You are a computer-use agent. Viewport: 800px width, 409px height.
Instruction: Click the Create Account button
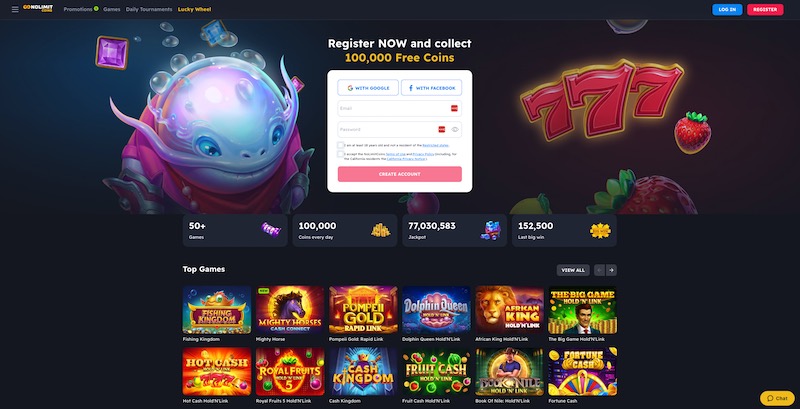pyautogui.click(x=399, y=174)
